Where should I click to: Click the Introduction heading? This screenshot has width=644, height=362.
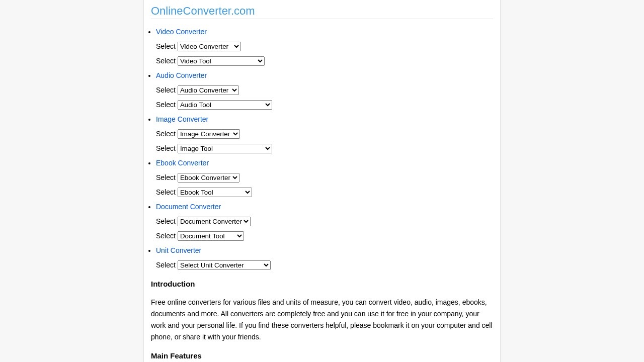[x=173, y=284]
